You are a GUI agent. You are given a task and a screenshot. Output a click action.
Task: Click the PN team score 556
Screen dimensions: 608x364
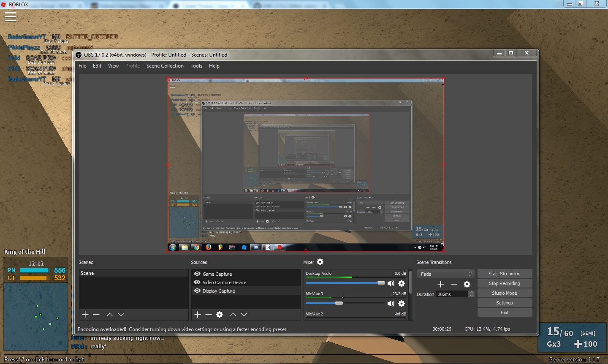[x=60, y=270]
